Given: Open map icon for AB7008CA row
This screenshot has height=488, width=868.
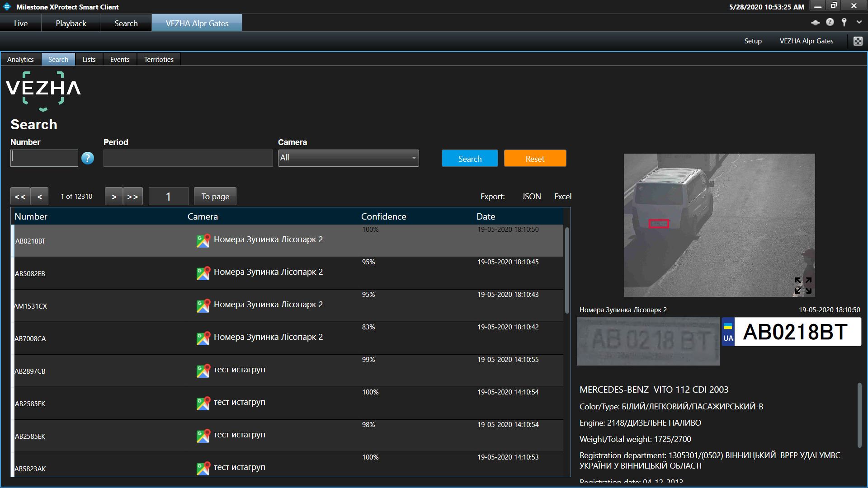Looking at the screenshot, I should click(x=203, y=338).
